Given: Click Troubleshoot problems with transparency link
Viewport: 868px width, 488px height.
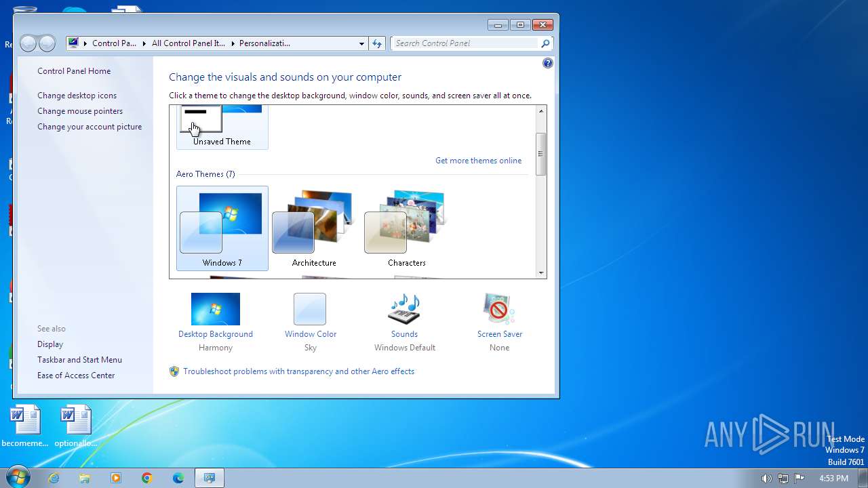Looking at the screenshot, I should [x=298, y=371].
